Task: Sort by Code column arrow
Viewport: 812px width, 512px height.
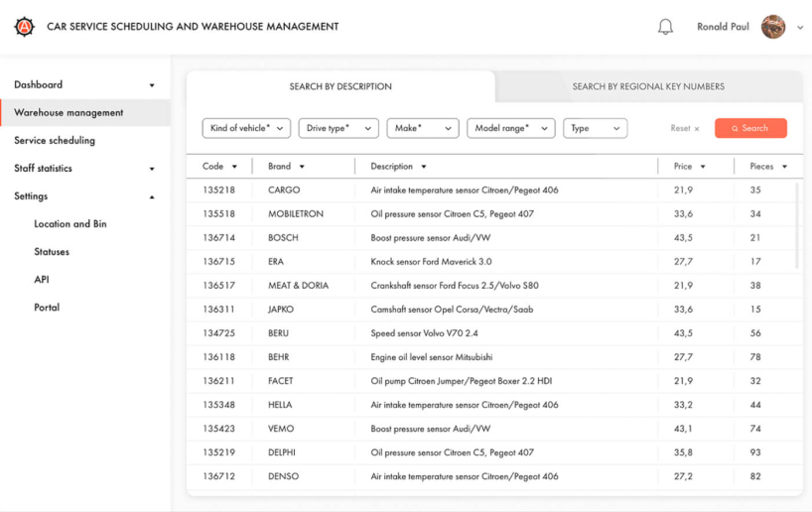Action: [234, 167]
